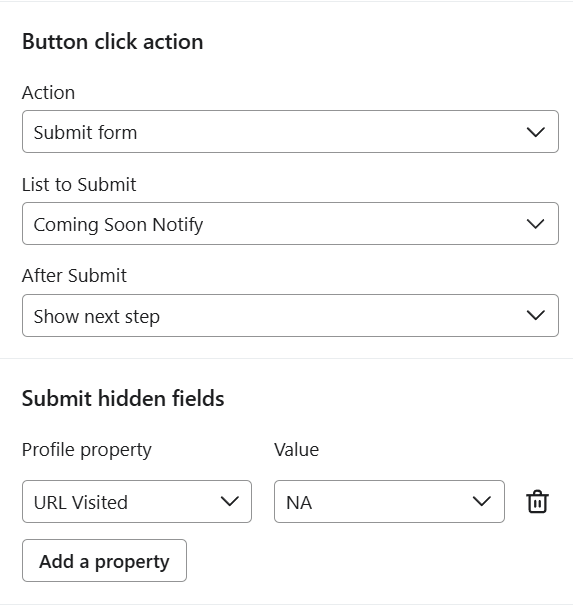Screen dimensions: 573x615
Task: Click the chevron arrow in the Action dropdown
Action: (x=535, y=132)
